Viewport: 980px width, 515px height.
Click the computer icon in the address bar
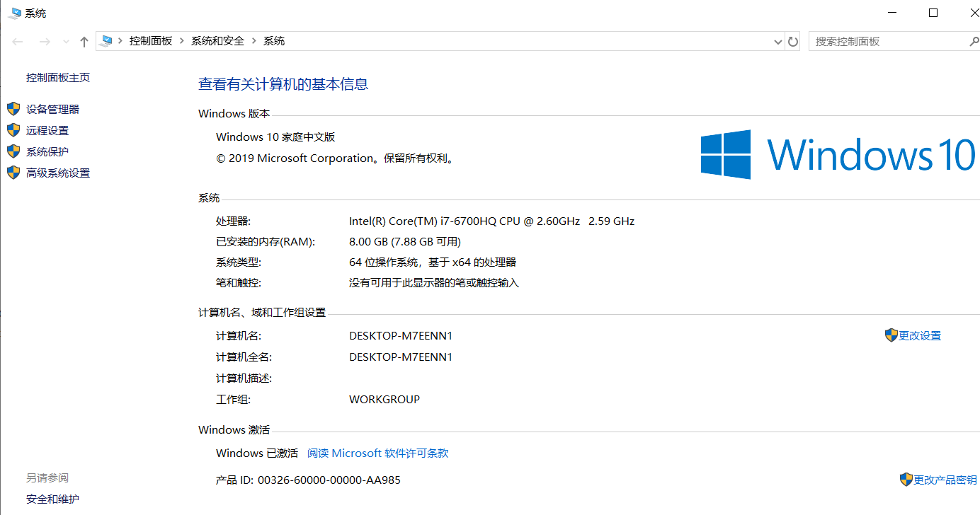[106, 41]
